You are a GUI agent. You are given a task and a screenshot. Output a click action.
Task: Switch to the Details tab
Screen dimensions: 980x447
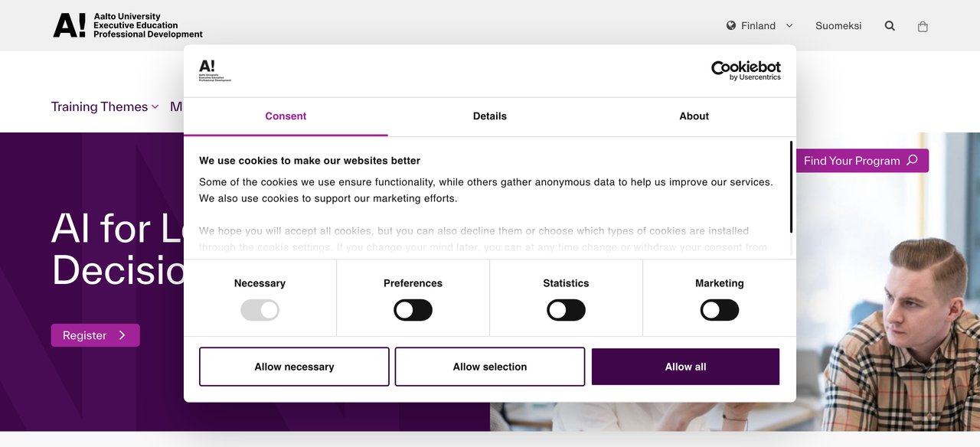pos(490,116)
